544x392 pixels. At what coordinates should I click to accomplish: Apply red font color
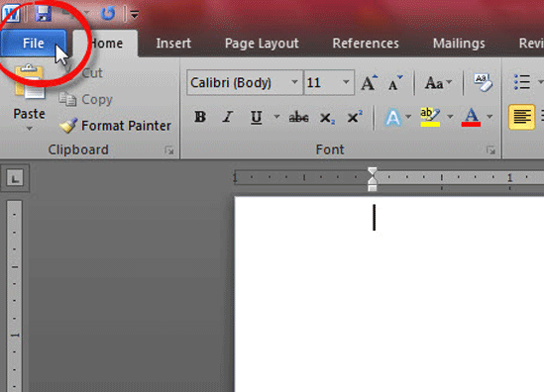pyautogui.click(x=471, y=117)
